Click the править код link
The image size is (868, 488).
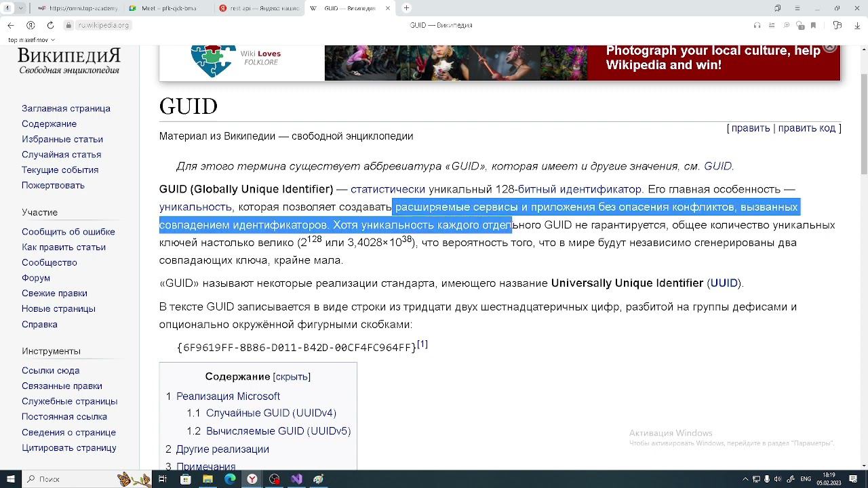807,128
